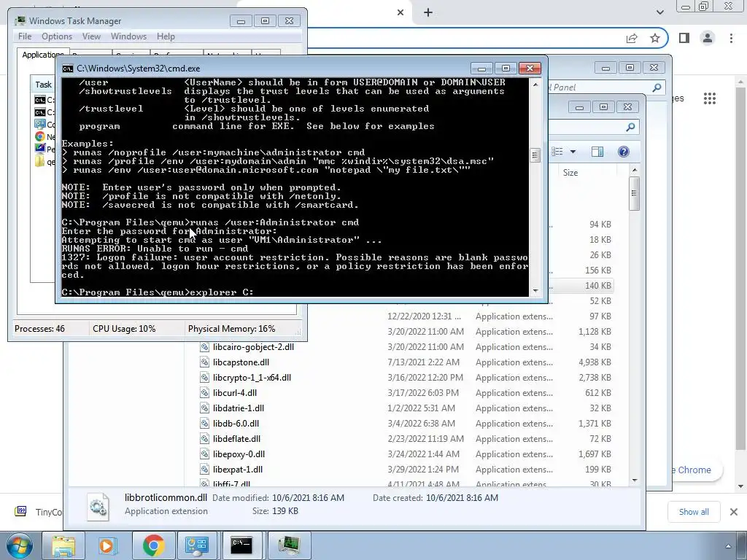The width and height of the screenshot is (747, 560).
Task: Change the Explorer view icon
Action: 557,152
